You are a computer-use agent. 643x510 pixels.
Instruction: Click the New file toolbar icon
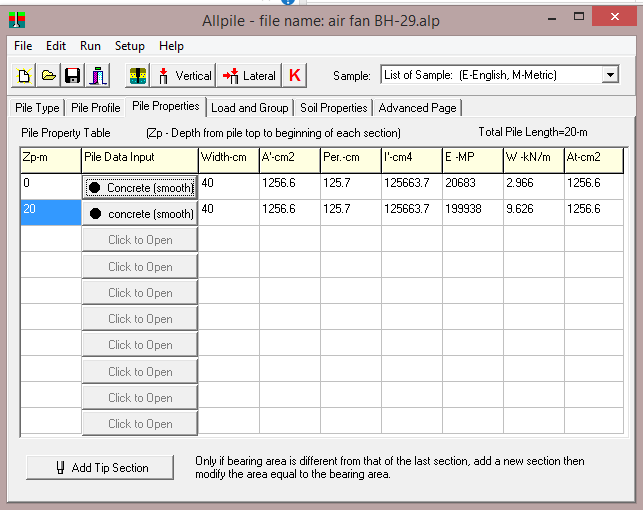(x=23, y=75)
